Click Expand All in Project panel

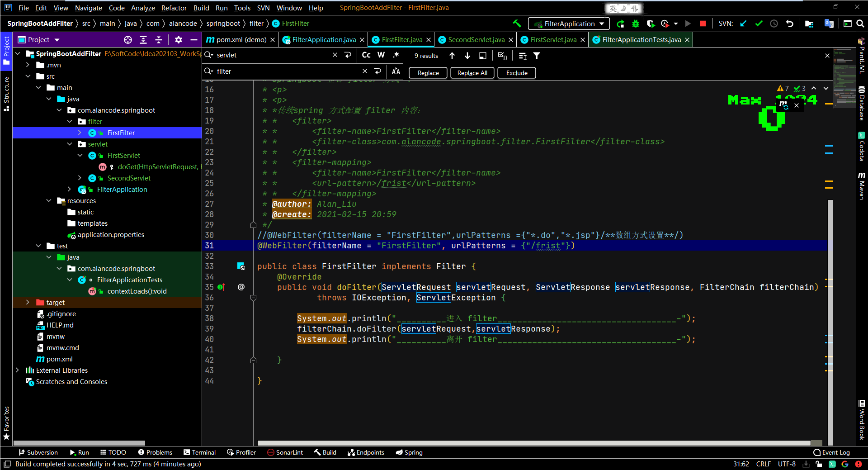pos(143,40)
